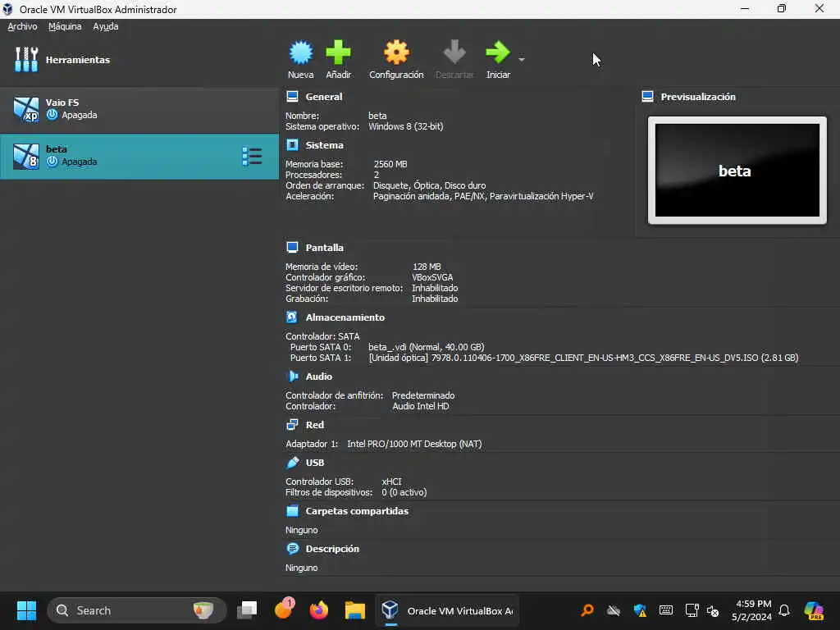The width and height of the screenshot is (840, 630).
Task: Click the taskbar Search box
Action: [137, 610]
